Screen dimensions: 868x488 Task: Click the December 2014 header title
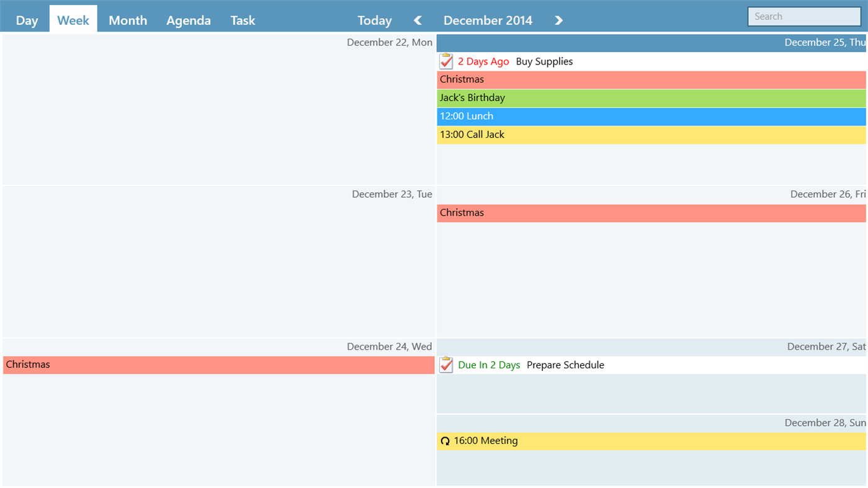[488, 19]
